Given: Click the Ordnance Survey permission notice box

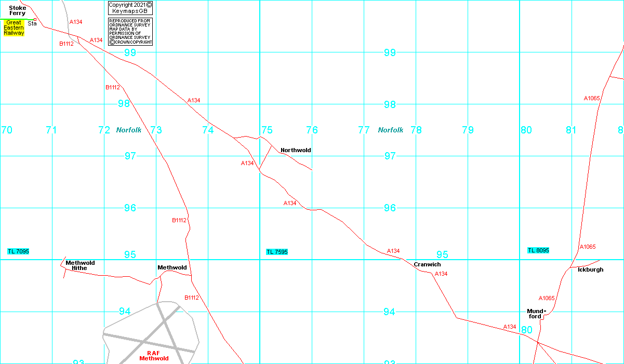Looking at the screenshot, I should [130, 32].
